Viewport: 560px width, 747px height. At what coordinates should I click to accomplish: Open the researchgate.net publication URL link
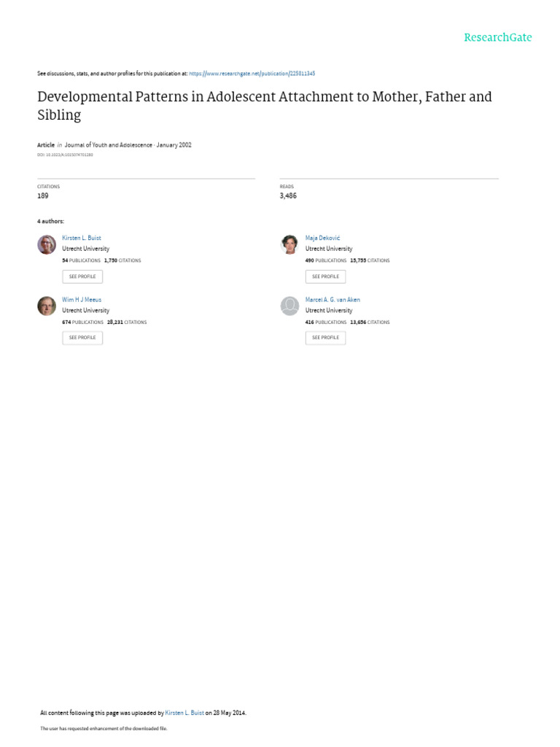(x=252, y=74)
